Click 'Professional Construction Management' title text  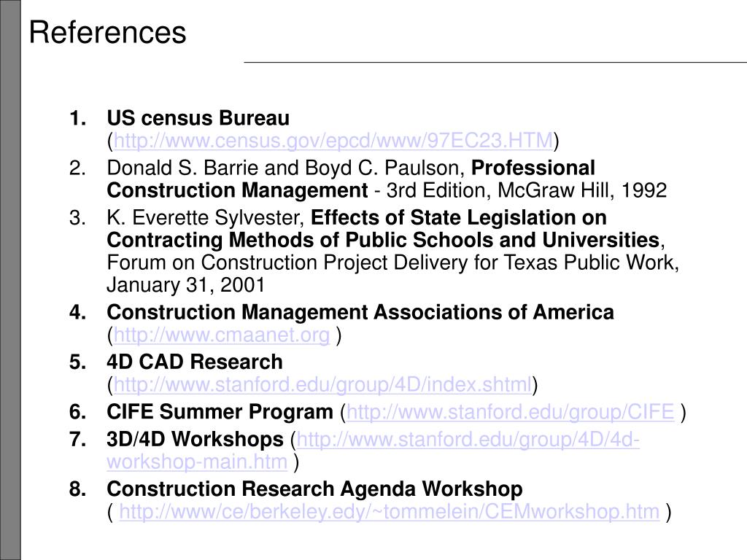[351, 179]
